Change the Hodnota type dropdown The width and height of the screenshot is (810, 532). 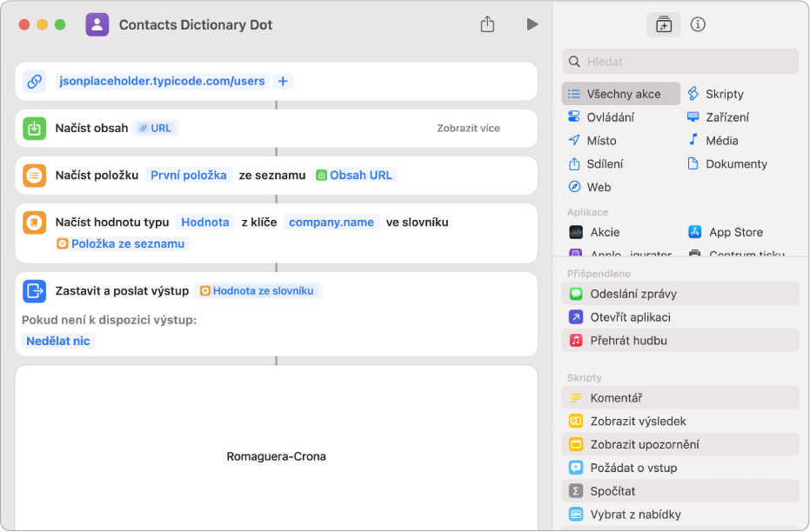(x=205, y=222)
